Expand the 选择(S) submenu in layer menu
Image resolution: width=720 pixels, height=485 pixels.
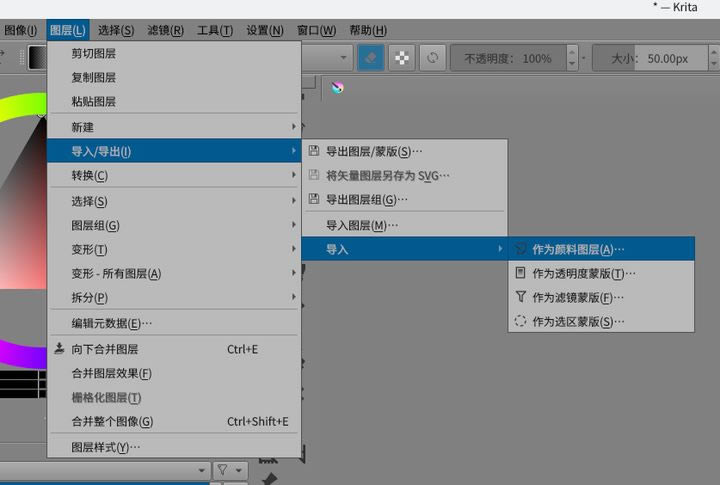(x=174, y=201)
